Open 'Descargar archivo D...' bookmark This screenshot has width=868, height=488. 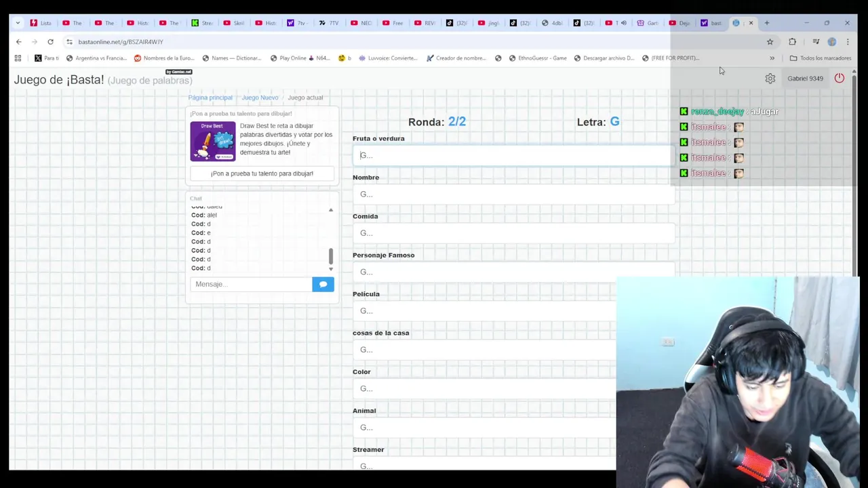coord(604,58)
